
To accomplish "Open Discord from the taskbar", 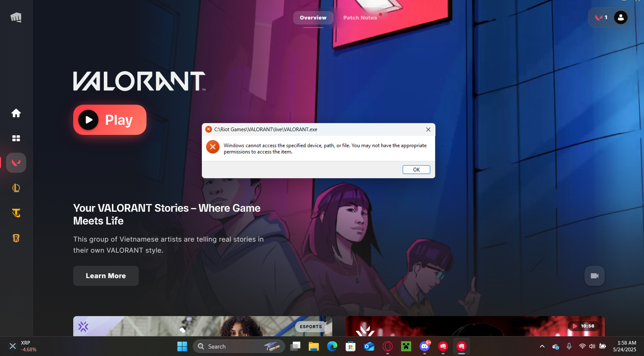I will point(425,346).
